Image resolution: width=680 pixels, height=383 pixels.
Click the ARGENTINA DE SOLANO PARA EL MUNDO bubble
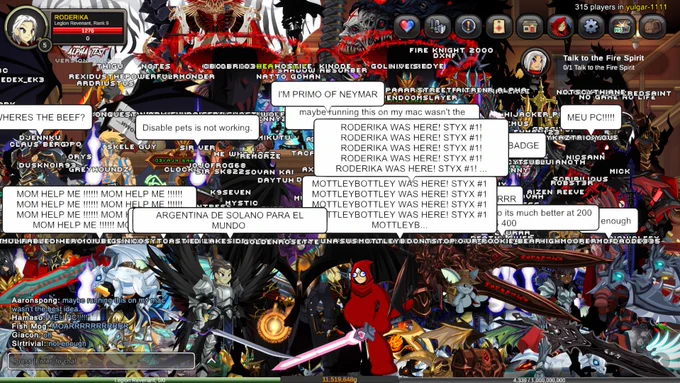229,220
